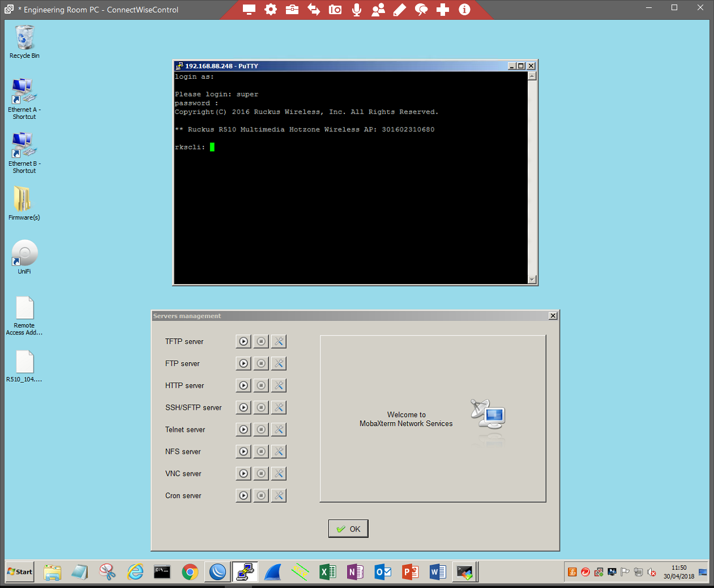Open the ConnectWise toolbox briefcase icon
The height and width of the screenshot is (588, 714).
[292, 10]
